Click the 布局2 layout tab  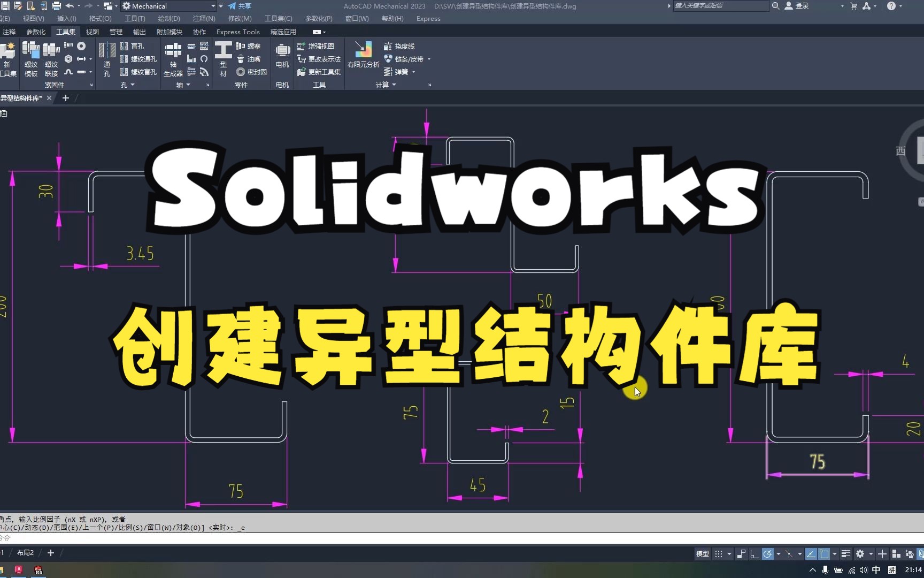pyautogui.click(x=26, y=552)
